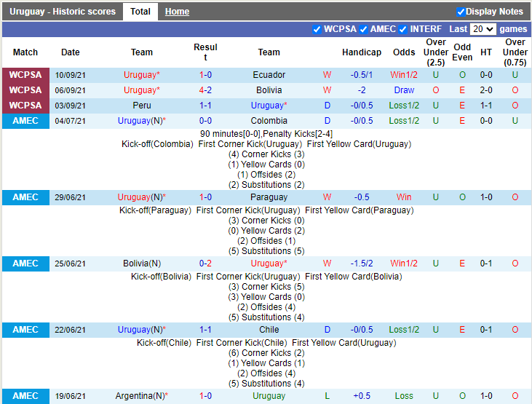
Task: Click the 0-2 result for Bolivia(N) match
Action: pyautogui.click(x=205, y=264)
